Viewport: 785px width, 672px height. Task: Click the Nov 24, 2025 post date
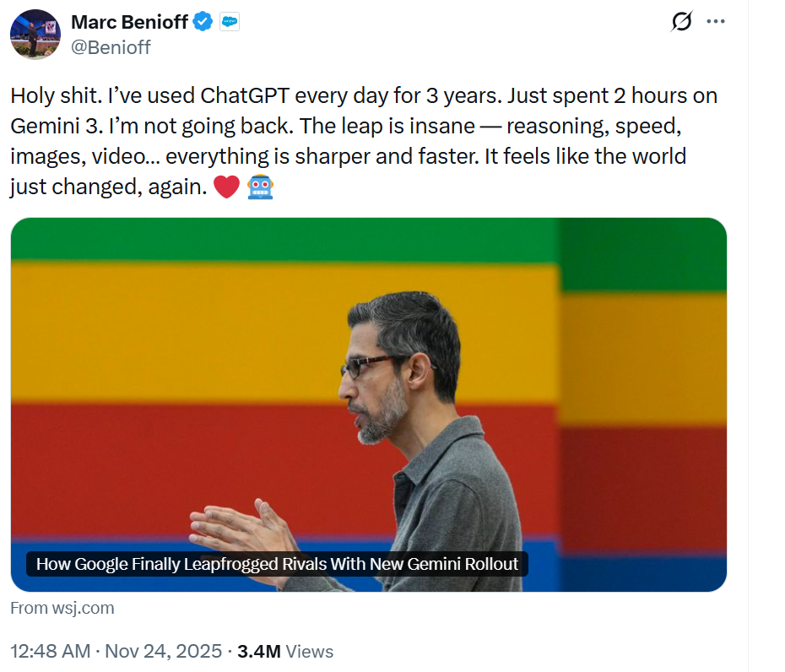(174, 652)
